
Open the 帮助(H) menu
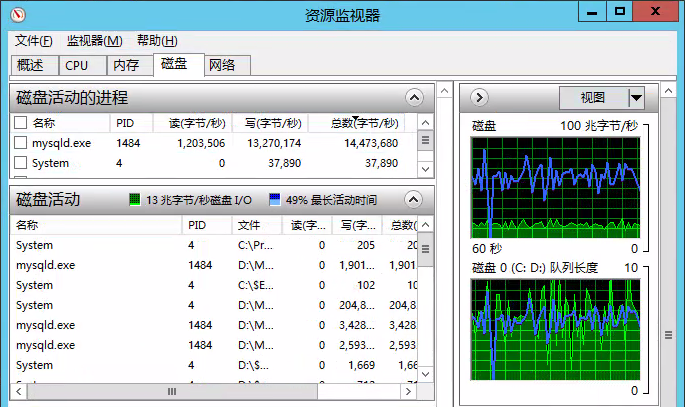tap(157, 41)
